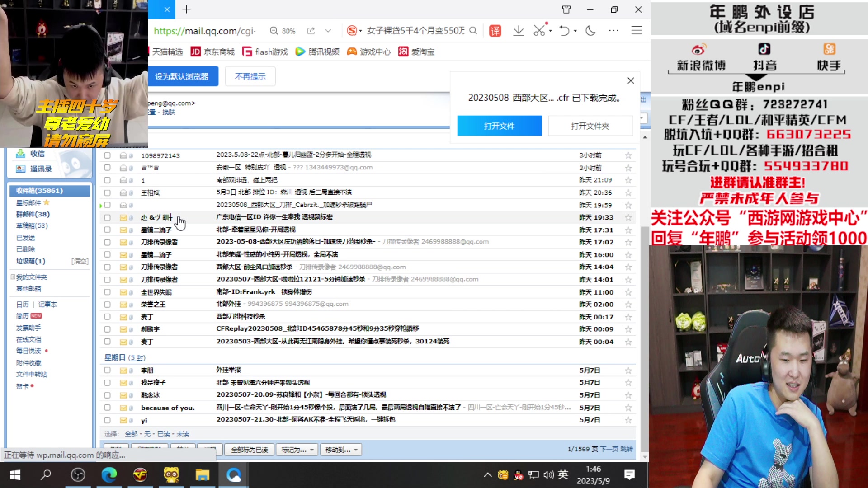Open the 移动到... dropdown

click(x=341, y=450)
